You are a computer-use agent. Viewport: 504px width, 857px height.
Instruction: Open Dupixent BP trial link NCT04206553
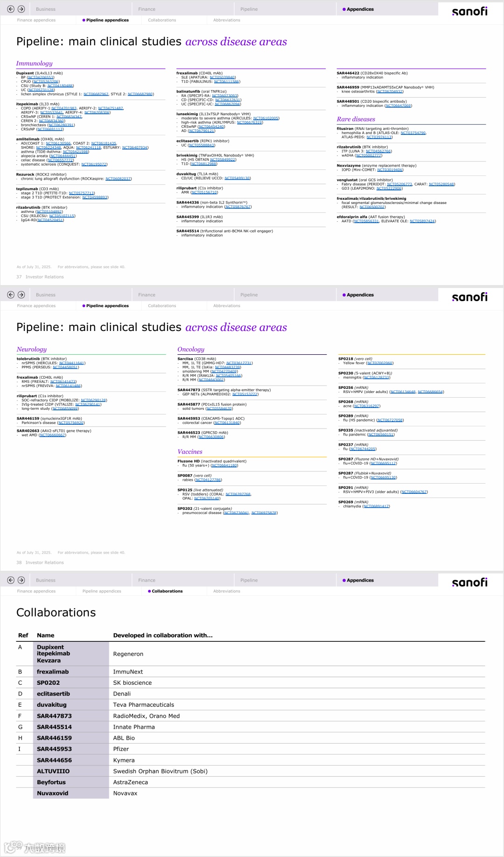pyautogui.click(x=40, y=77)
